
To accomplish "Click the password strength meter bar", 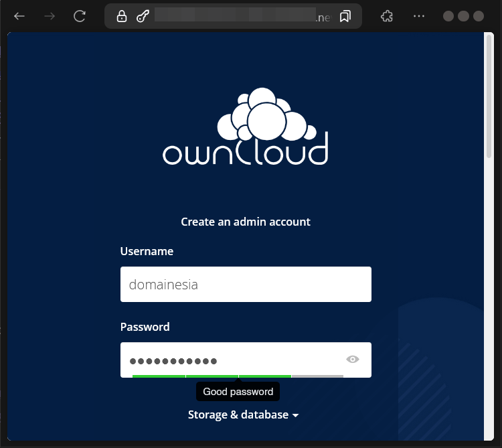I will pos(238,376).
